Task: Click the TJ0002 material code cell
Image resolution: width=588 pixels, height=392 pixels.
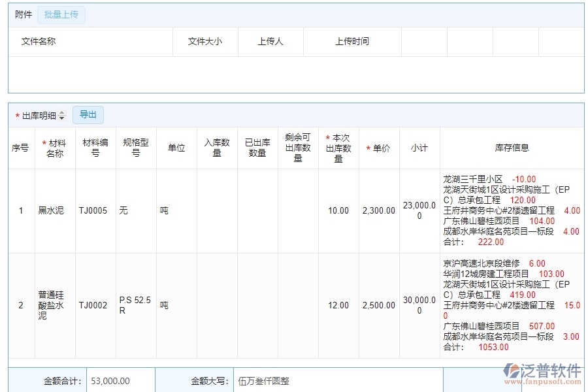Action: [x=95, y=305]
